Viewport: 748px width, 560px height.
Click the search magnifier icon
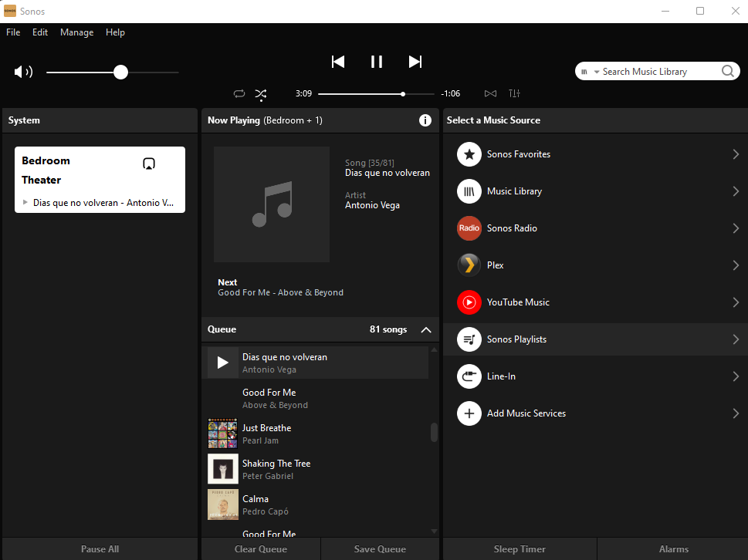click(x=727, y=71)
